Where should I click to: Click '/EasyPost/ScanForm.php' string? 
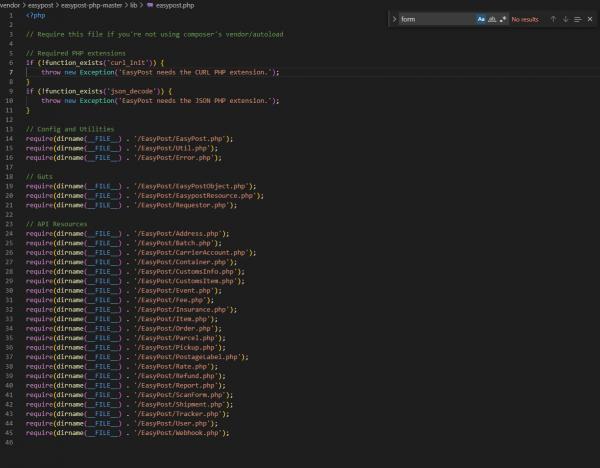click(x=180, y=395)
